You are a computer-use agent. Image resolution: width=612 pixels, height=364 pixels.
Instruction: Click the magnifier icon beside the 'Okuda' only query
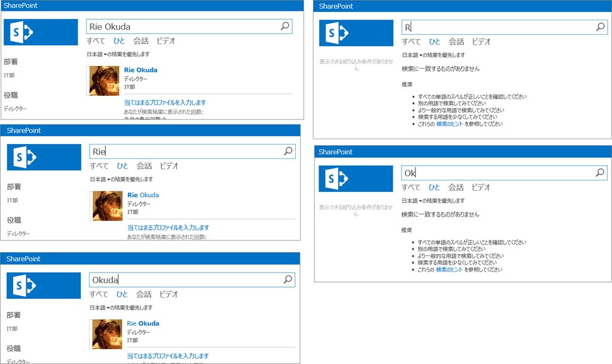[288, 279]
